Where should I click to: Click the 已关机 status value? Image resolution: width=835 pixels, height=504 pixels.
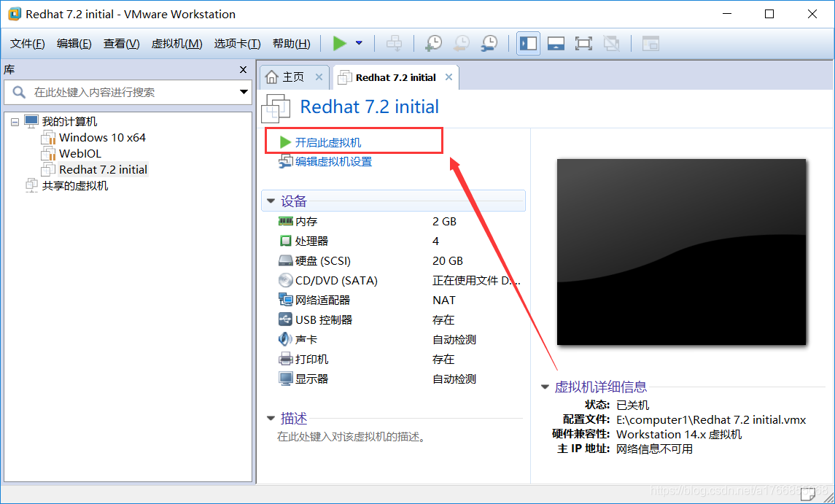(633, 405)
